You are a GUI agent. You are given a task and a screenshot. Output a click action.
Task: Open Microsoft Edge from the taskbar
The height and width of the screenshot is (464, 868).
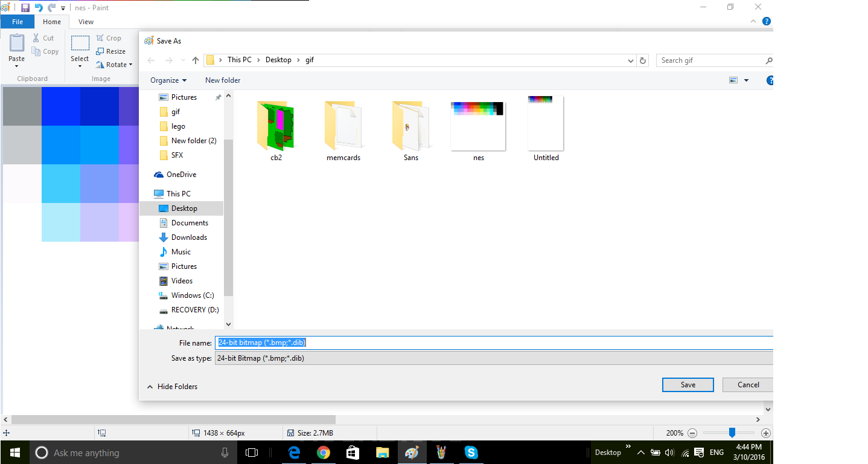[295, 453]
